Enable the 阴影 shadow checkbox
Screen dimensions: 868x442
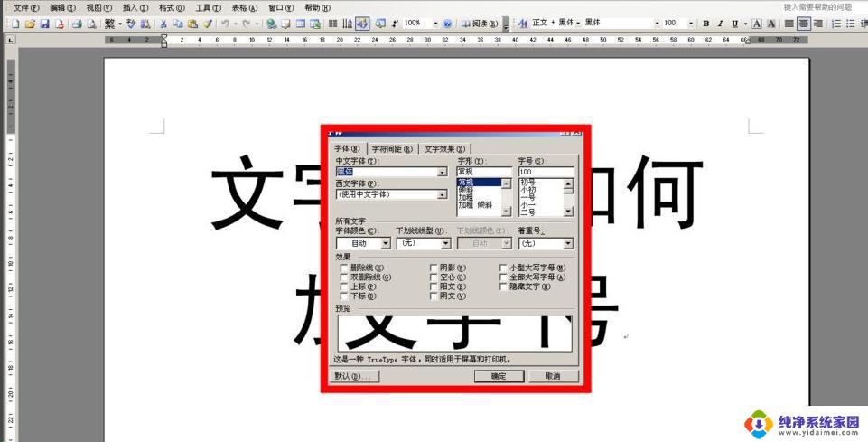434,268
